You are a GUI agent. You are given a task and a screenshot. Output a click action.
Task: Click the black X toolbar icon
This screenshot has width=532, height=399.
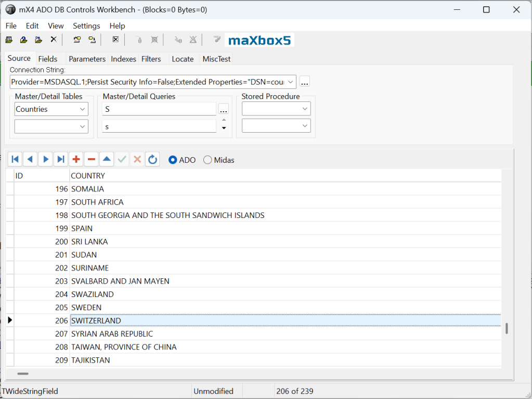pos(53,40)
